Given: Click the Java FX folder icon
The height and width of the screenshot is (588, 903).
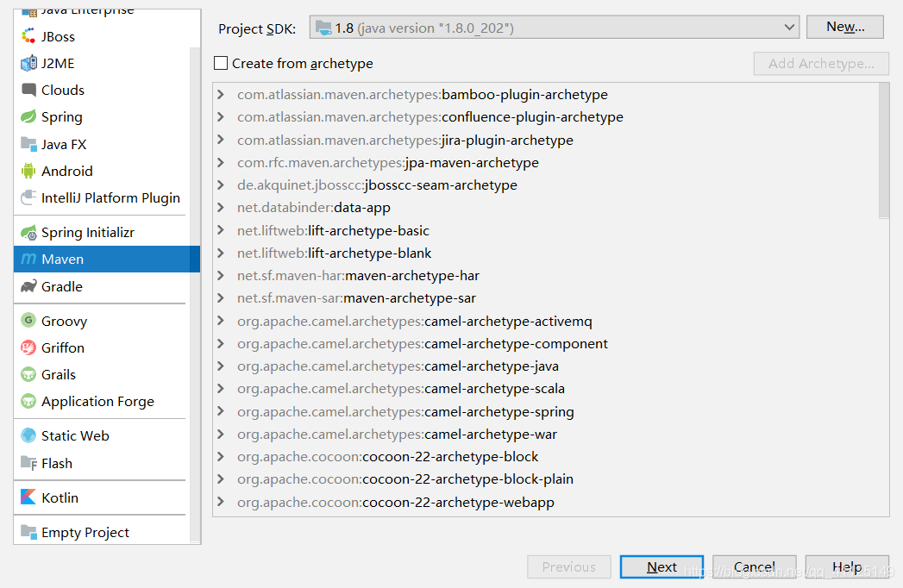Looking at the screenshot, I should click(28, 144).
